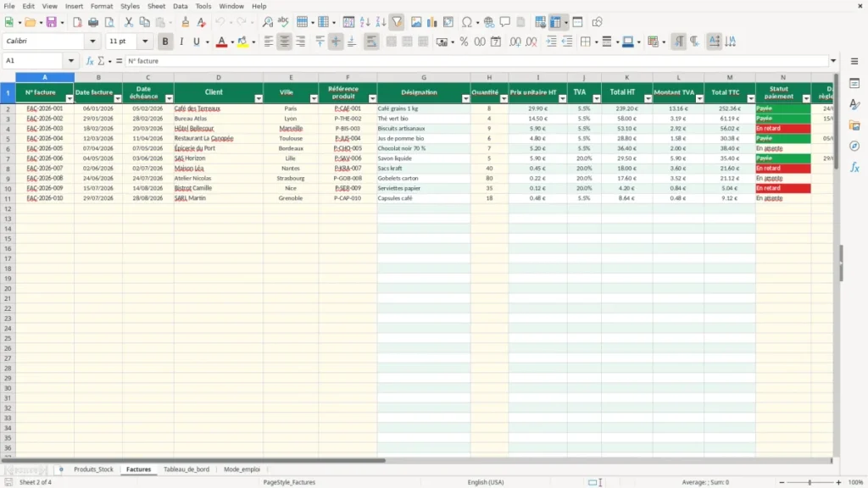
Task: Open the Statut paiement filter dropdown
Action: [x=806, y=98]
